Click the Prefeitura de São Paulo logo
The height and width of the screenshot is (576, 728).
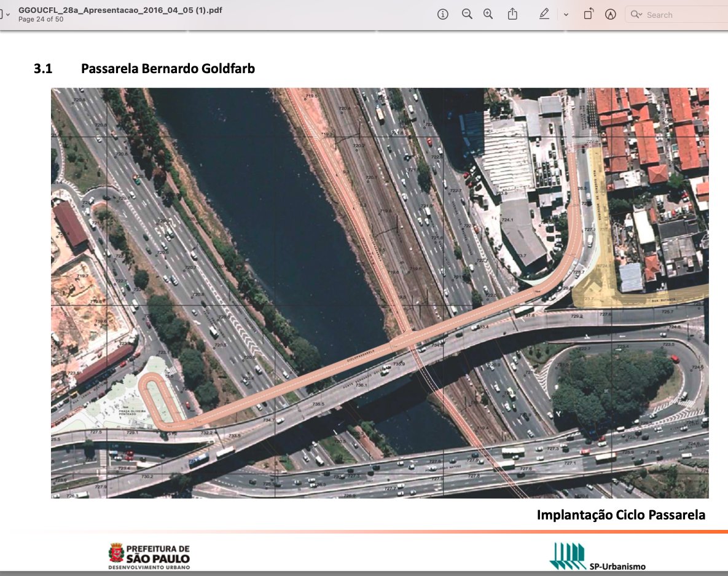[149, 556]
